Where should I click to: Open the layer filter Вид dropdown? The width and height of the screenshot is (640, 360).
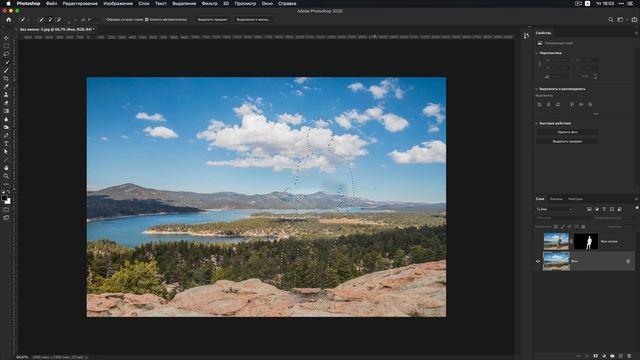[555, 209]
